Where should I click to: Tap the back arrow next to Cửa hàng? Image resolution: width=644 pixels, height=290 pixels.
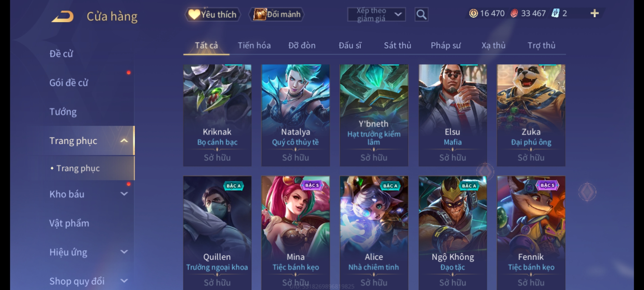[x=63, y=17]
